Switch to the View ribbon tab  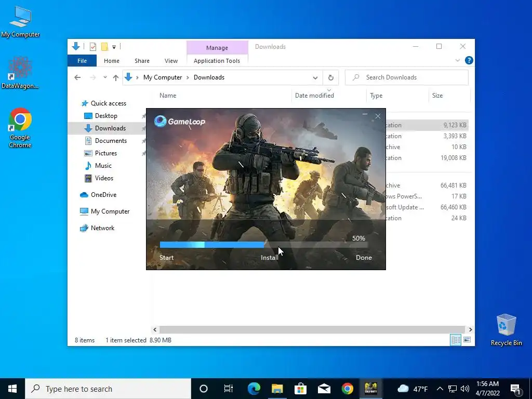[171, 61]
